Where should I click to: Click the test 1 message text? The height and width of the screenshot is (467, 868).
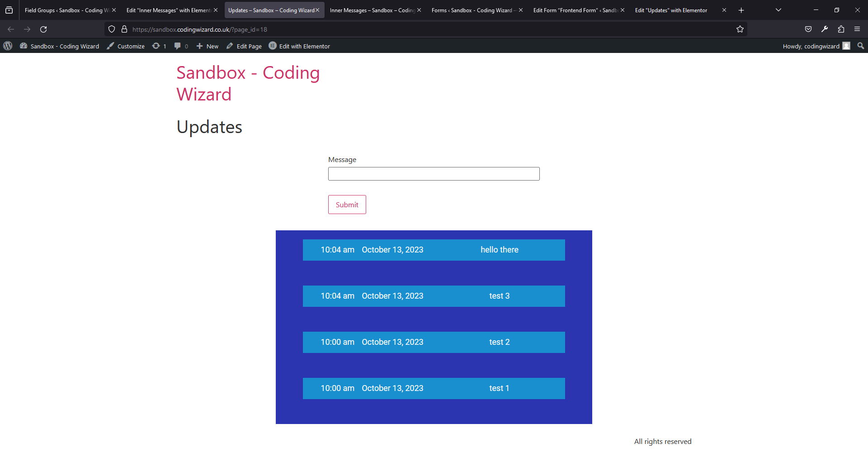coord(499,388)
